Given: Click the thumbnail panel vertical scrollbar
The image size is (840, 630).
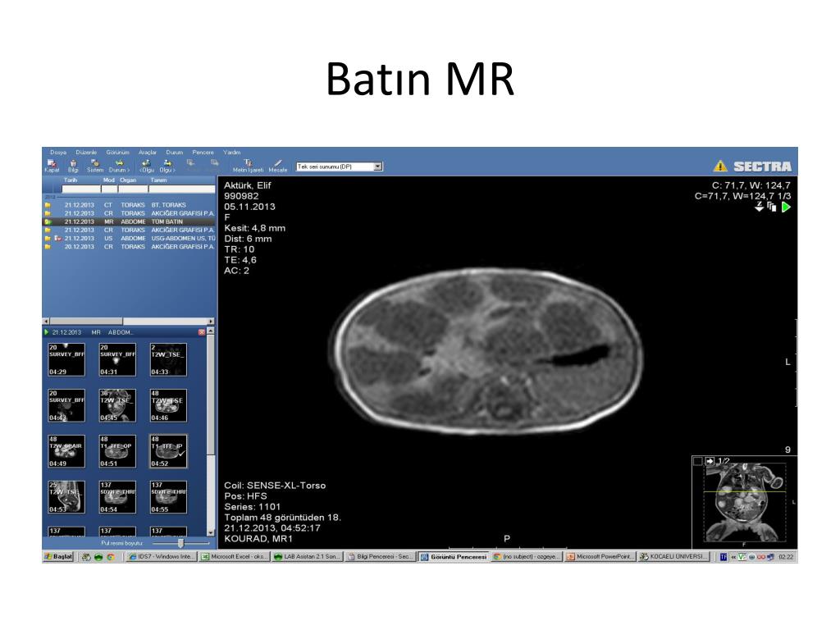Looking at the screenshot, I should coord(211,433).
